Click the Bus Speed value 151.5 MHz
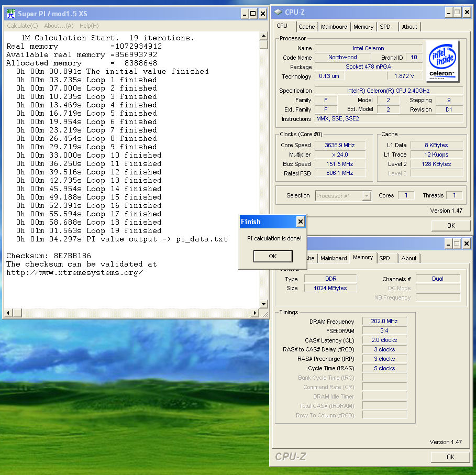This screenshot has height=475, width=476. [x=340, y=164]
